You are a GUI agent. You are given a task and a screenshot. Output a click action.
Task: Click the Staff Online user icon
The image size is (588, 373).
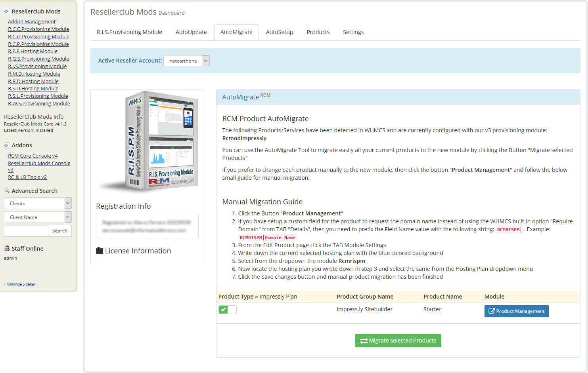[x=7, y=248]
